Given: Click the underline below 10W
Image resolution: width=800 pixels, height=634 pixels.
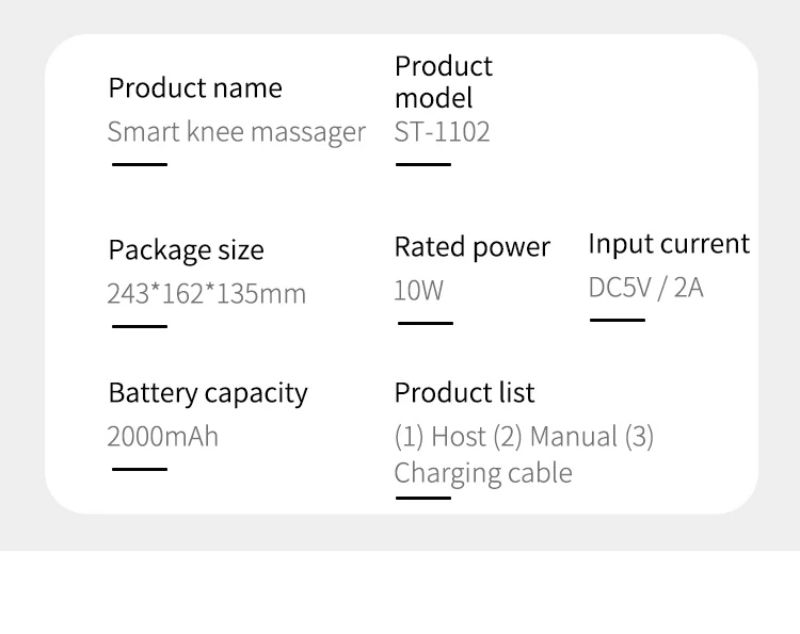Looking at the screenshot, I should pyautogui.click(x=426, y=323).
